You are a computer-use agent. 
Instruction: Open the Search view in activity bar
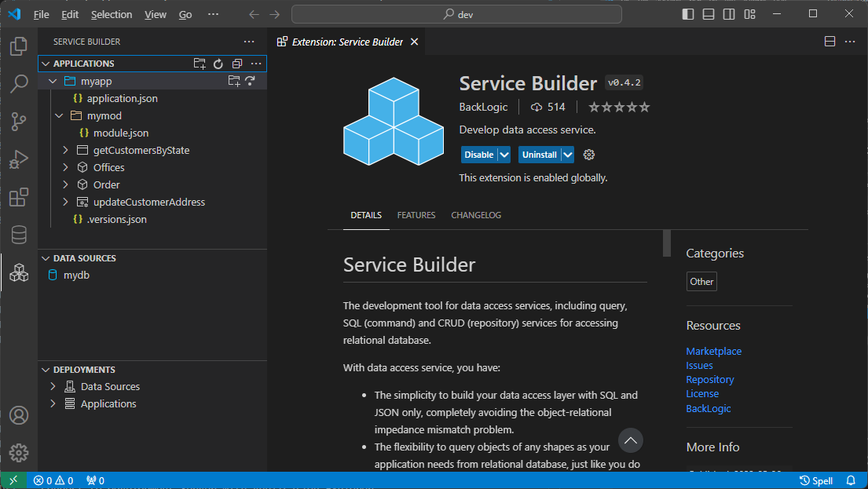(19, 84)
